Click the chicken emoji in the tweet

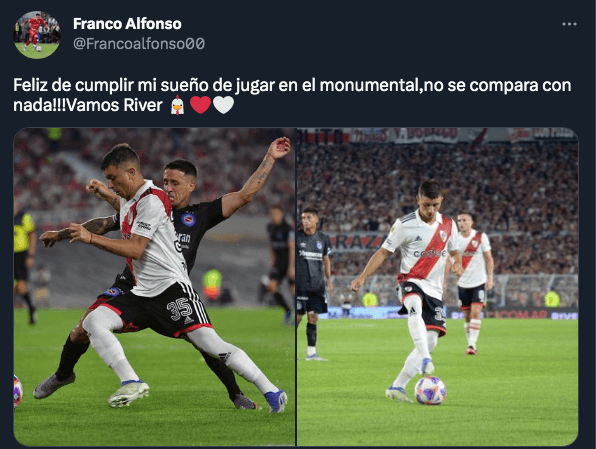click(x=177, y=105)
